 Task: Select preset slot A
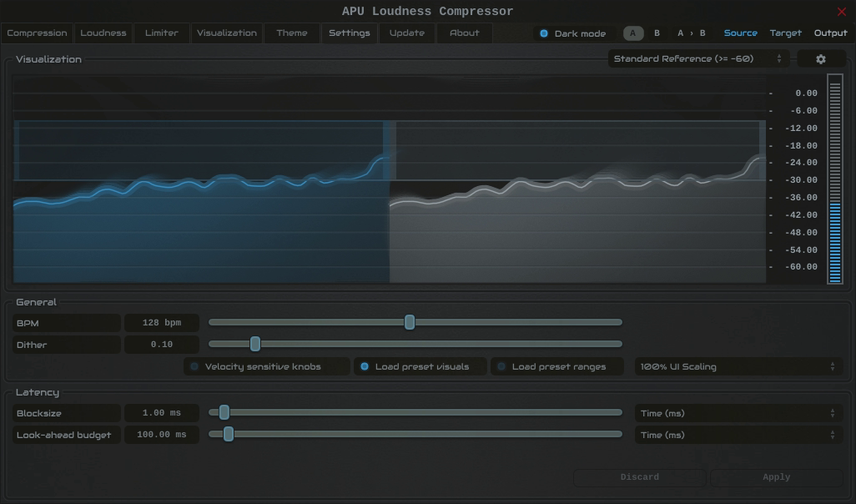(633, 33)
